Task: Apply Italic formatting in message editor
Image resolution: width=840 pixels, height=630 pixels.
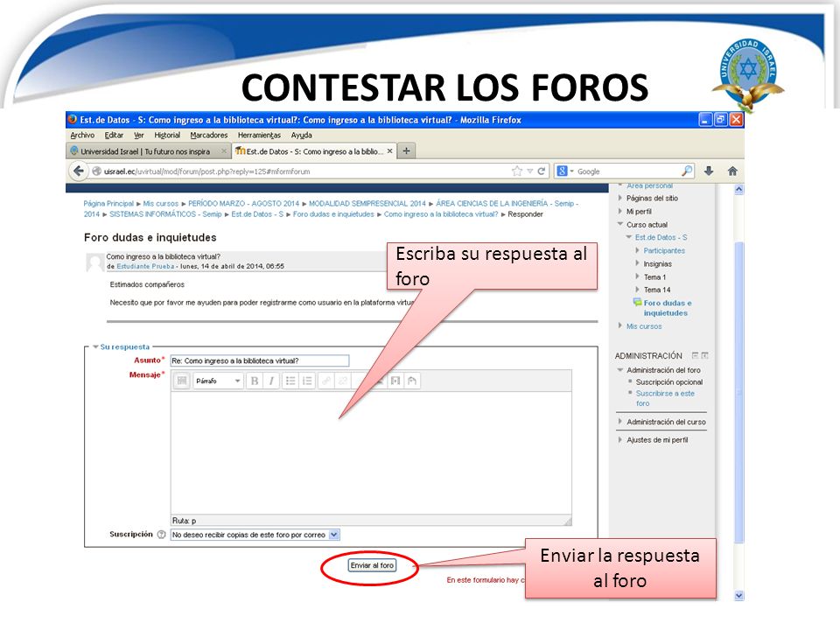Action: 271,381
